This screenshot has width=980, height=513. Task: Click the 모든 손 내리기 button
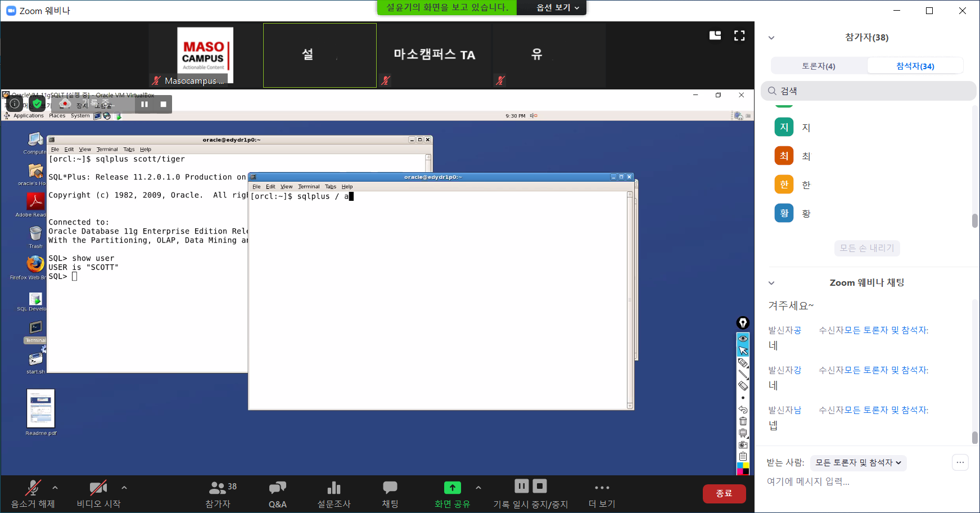pos(866,248)
